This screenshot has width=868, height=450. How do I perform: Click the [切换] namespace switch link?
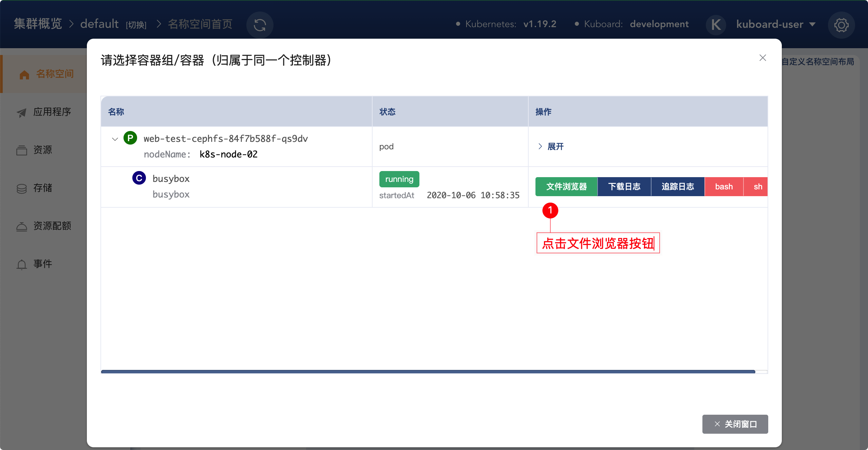[x=136, y=25]
